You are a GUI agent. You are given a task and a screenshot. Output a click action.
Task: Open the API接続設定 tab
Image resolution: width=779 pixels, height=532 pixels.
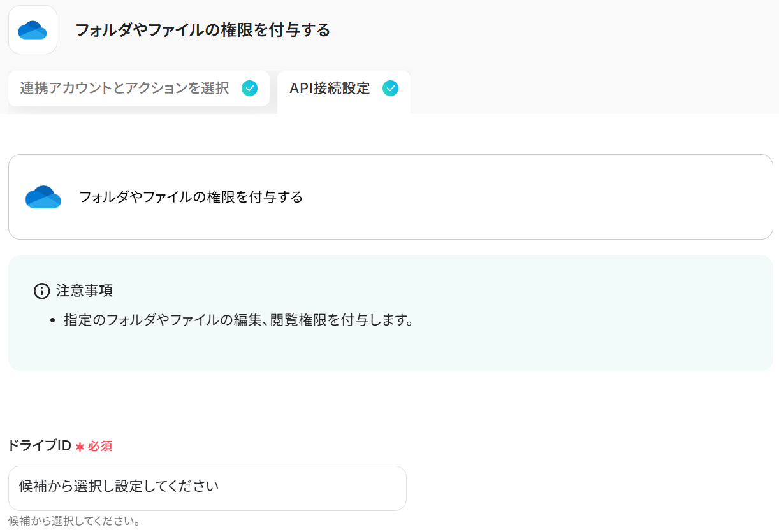coord(330,89)
